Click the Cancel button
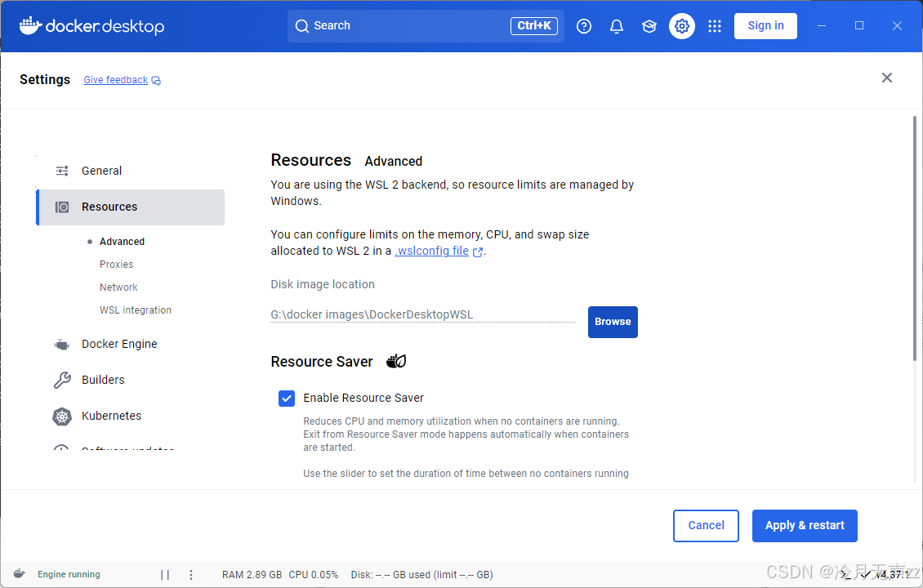Screen dimensions: 923x588 point(706,526)
